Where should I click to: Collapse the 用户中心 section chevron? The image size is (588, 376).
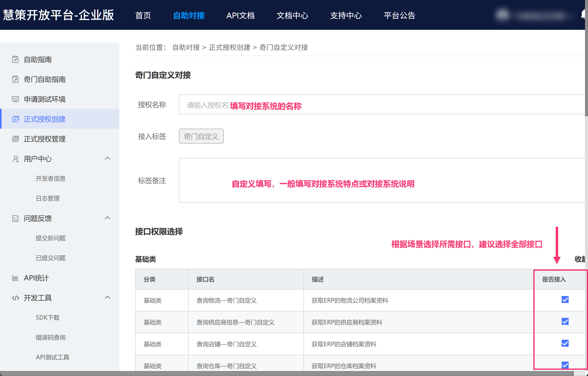click(107, 158)
